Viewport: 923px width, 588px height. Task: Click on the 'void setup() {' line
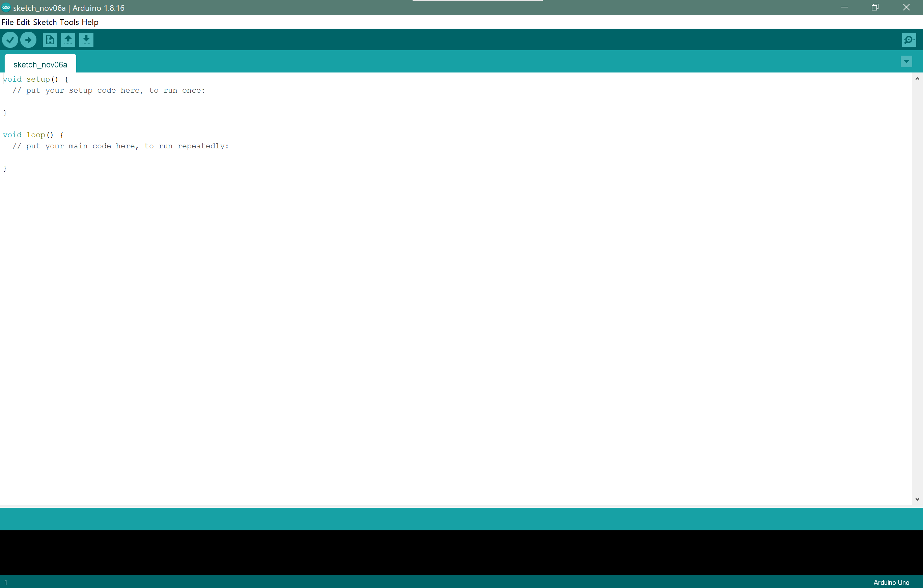click(35, 79)
